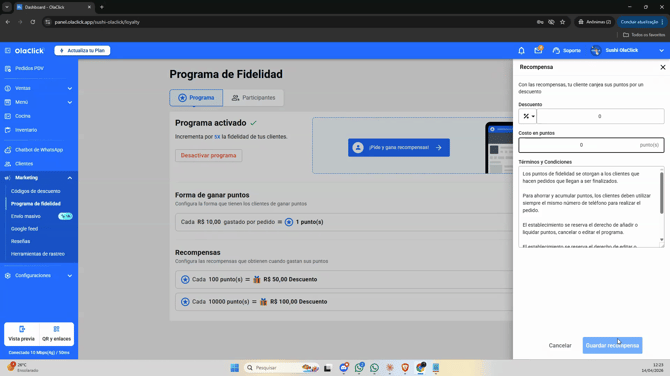This screenshot has height=376, width=670.
Task: Click star icon in 100 punto(s) reward row
Action: click(x=185, y=279)
